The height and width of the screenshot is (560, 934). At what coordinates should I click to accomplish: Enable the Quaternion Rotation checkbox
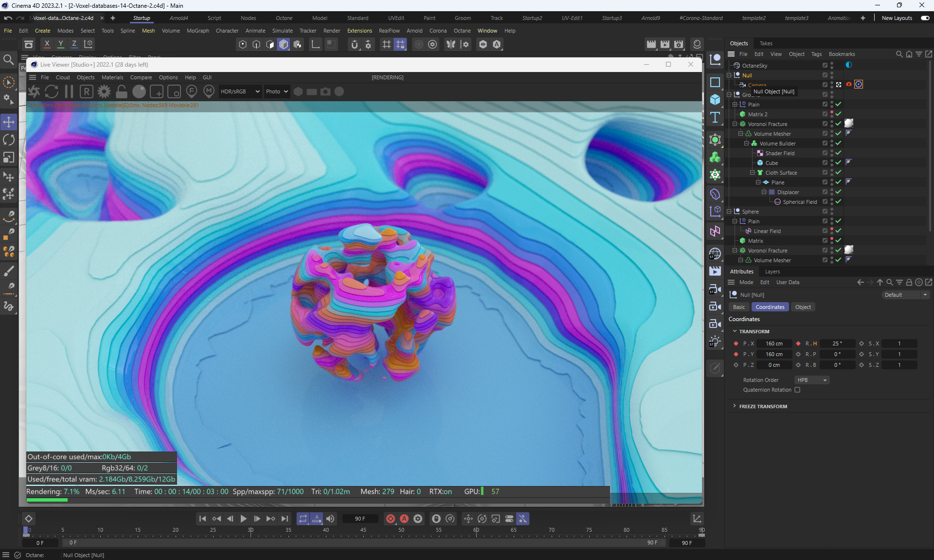click(x=797, y=390)
